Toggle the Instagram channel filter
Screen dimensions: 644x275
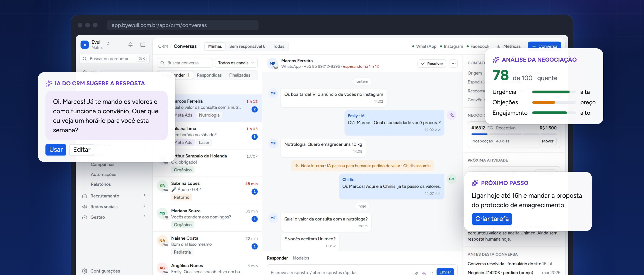click(451, 46)
